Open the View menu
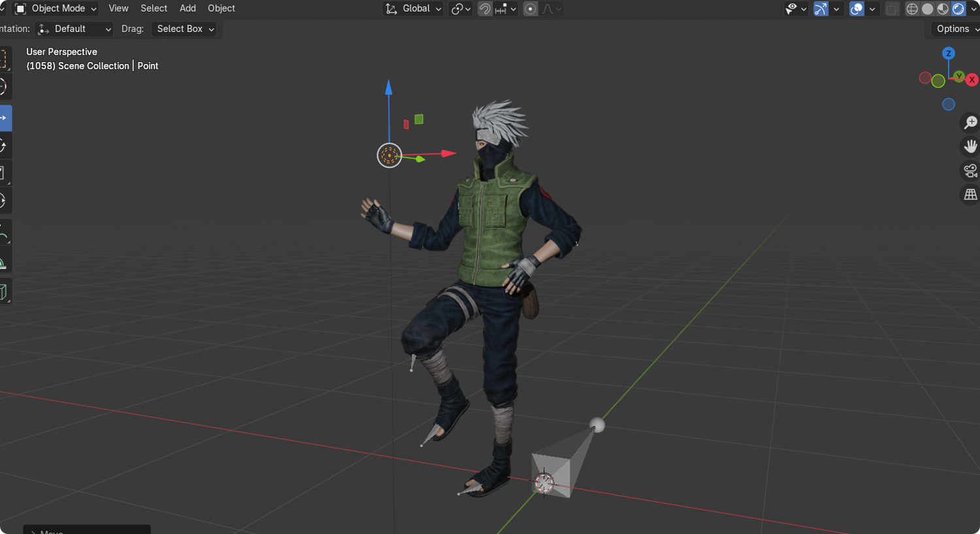The image size is (980, 534). click(118, 8)
